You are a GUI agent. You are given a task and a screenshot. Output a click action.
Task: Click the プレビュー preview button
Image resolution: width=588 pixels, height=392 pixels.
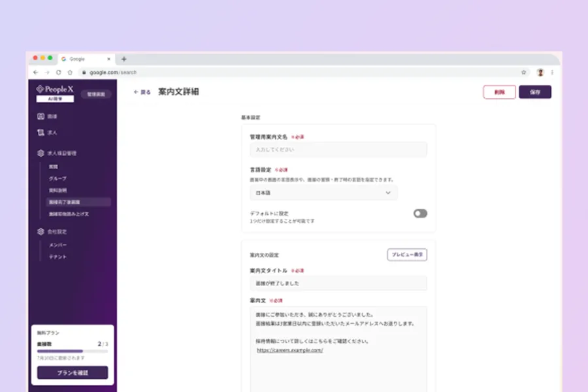point(407,255)
